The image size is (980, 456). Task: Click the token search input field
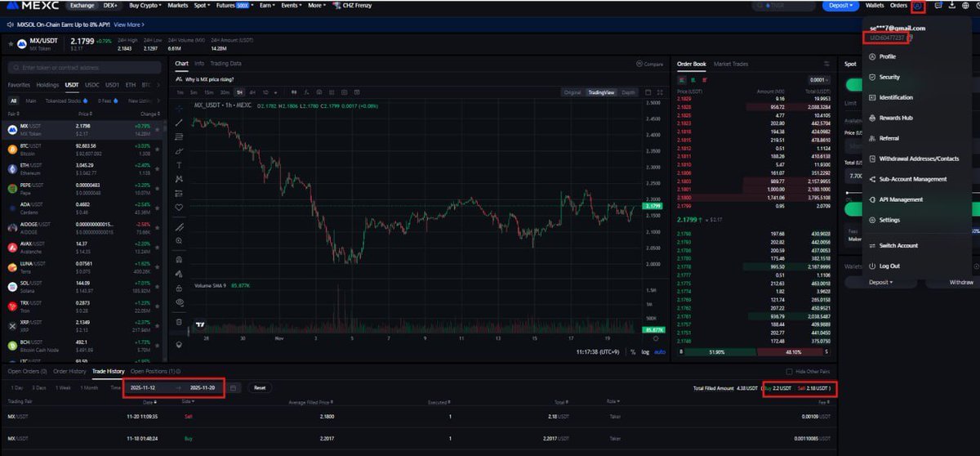coord(84,68)
